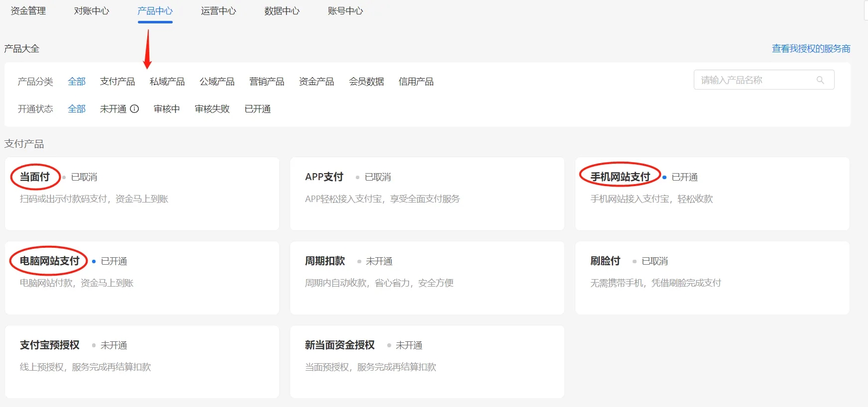Open the 电脑网站支付 product card
Image resolution: width=868 pixels, height=407 pixels.
click(x=142, y=278)
